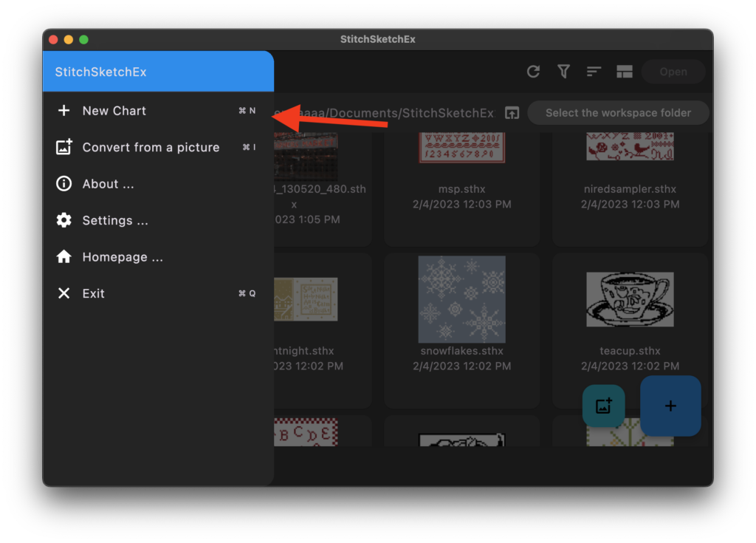Select the snowflakes.sthx chart thumbnail

tap(461, 298)
